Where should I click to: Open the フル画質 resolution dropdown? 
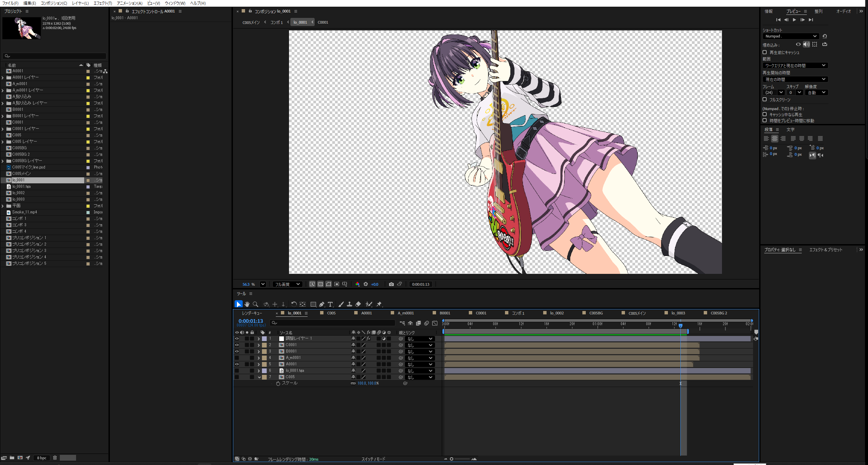pyautogui.click(x=287, y=284)
